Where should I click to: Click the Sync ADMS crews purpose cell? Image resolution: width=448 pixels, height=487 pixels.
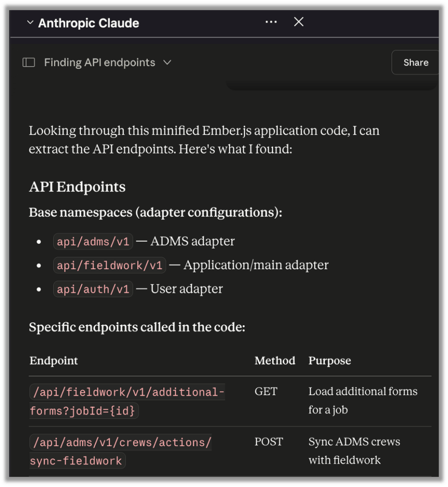[x=354, y=451]
